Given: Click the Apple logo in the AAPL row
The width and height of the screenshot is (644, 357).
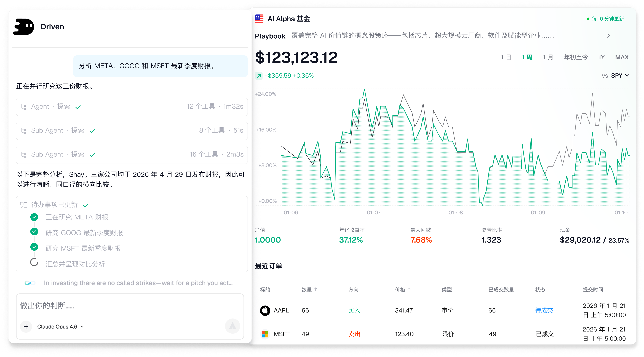Looking at the screenshot, I should point(265,310).
